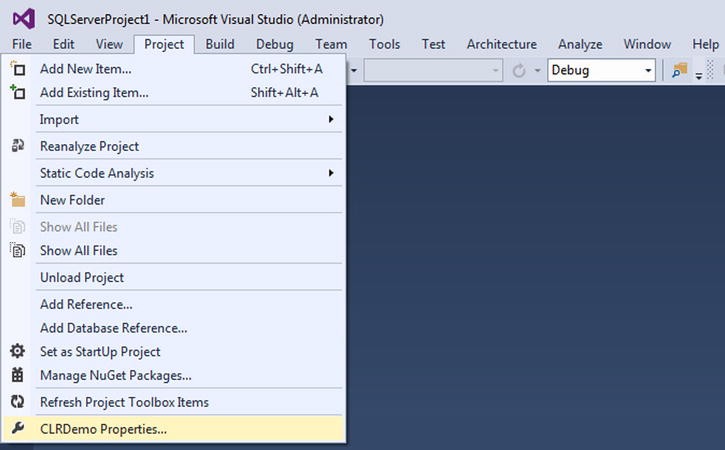Click the Reanalyze Project icon
The image size is (725, 450).
pos(18,146)
